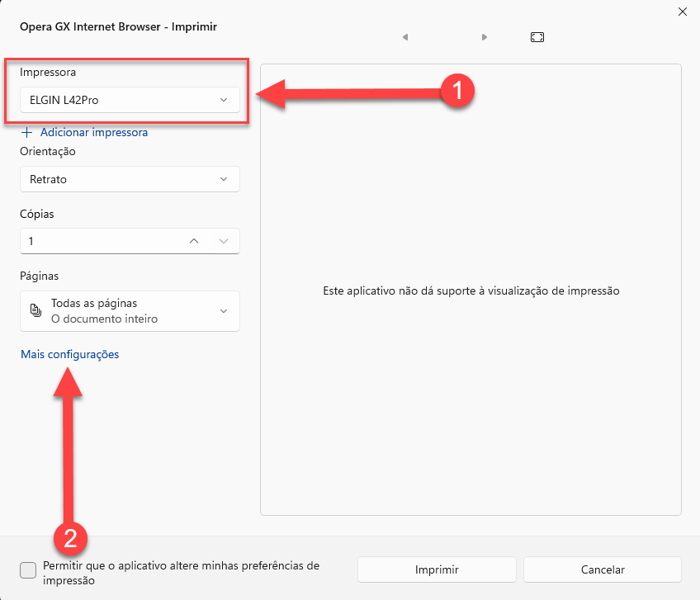700x600 pixels.
Task: Click the Impressora label
Action: point(48,73)
